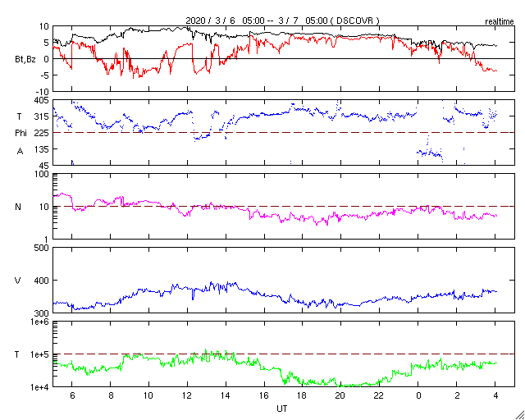Click the '1e+6' temperature tick label
Viewport: 525px width, 420px height.
40,322
